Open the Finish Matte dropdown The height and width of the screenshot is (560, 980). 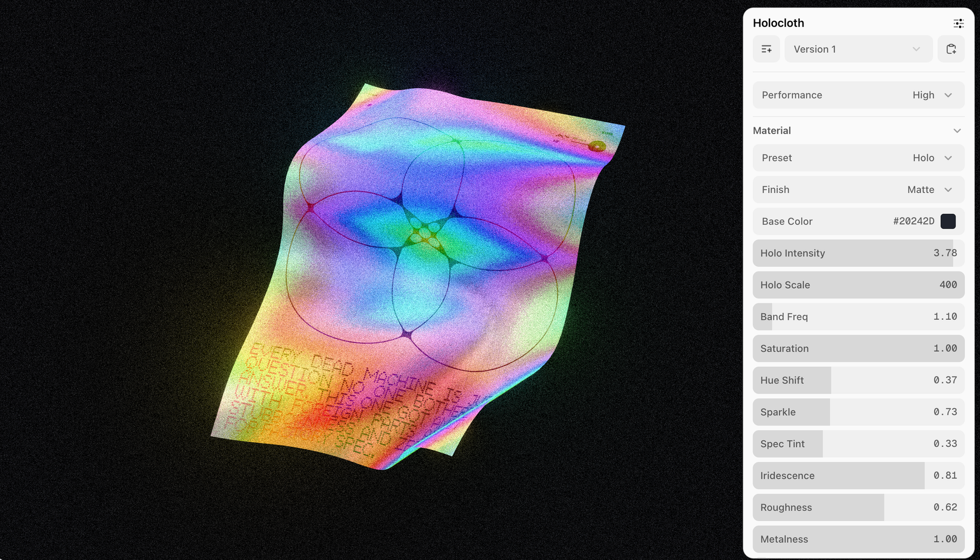[x=859, y=189]
